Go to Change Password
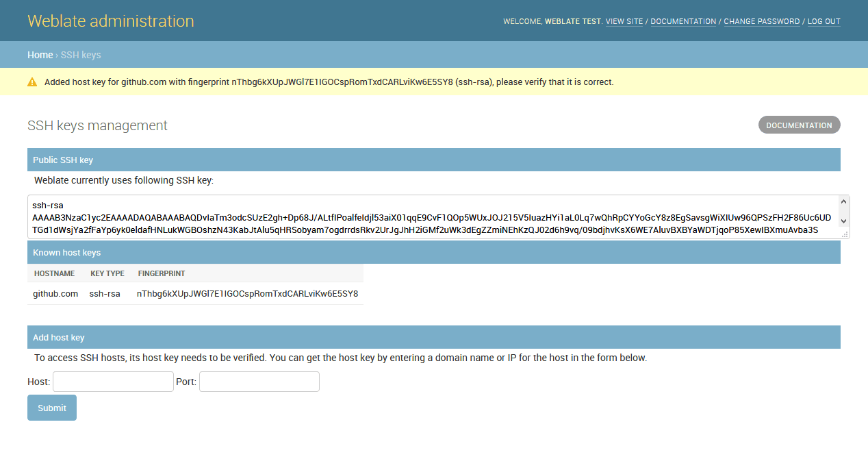Screen dimensions: 868x470 pos(762,22)
